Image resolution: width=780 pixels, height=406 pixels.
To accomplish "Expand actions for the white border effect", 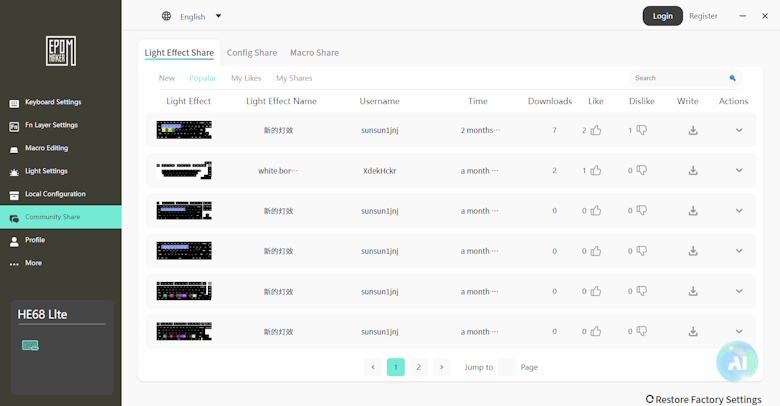I will click(739, 171).
